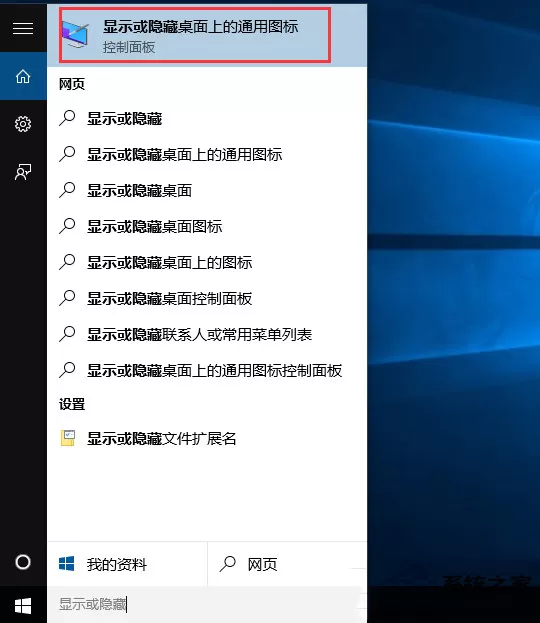The width and height of the screenshot is (540, 623).
Task: Select the Home icon in sidebar
Action: click(x=23, y=76)
